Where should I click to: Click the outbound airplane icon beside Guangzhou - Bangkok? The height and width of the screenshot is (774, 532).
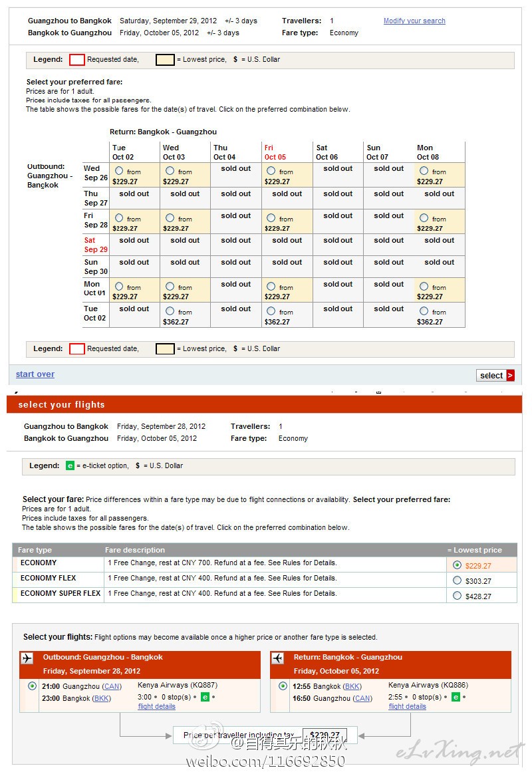coord(27,658)
